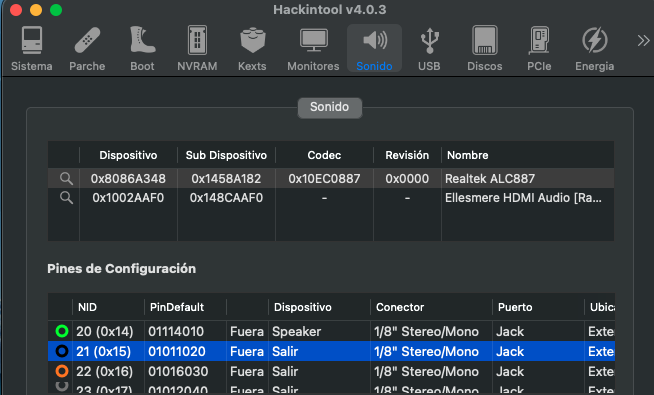Sort pins by Puerto column header

(x=538, y=307)
